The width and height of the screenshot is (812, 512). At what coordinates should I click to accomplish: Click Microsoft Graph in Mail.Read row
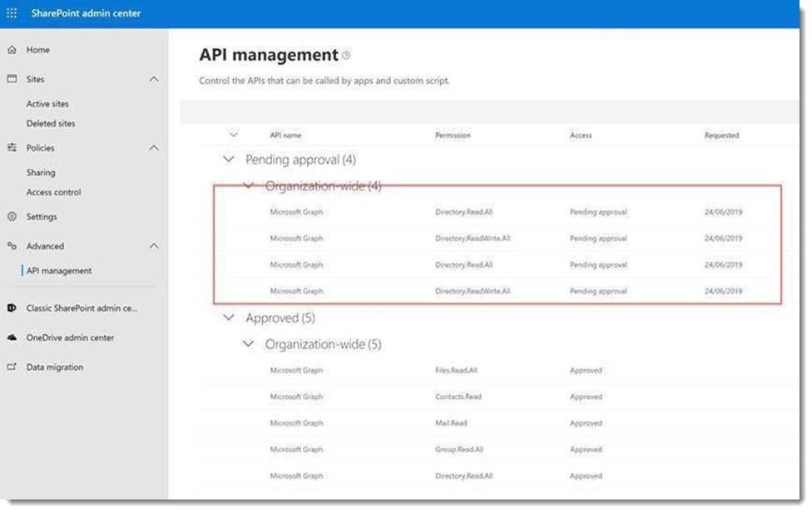296,423
